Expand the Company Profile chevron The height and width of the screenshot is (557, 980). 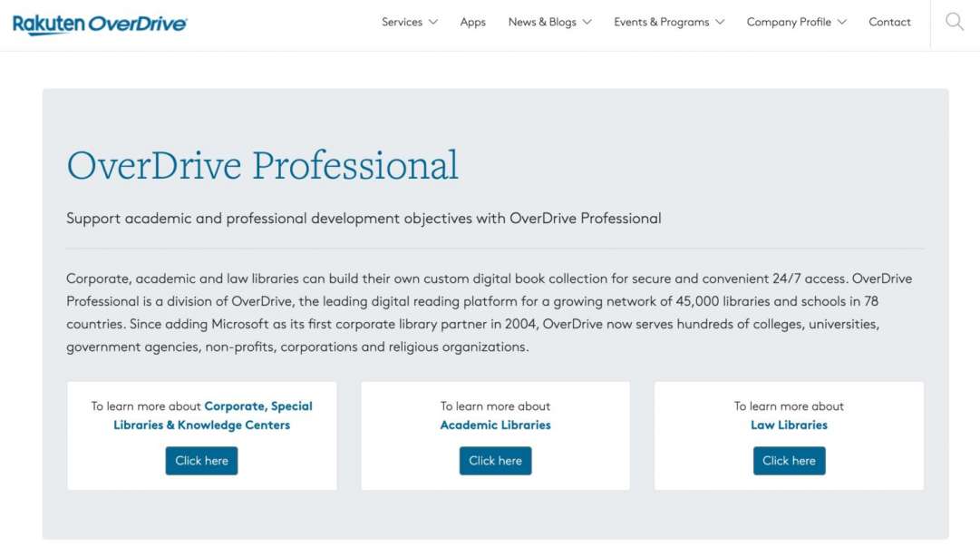click(x=842, y=22)
